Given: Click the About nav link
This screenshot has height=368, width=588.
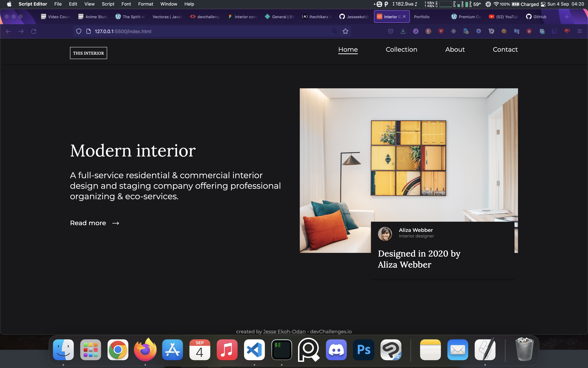Looking at the screenshot, I should [x=455, y=50].
